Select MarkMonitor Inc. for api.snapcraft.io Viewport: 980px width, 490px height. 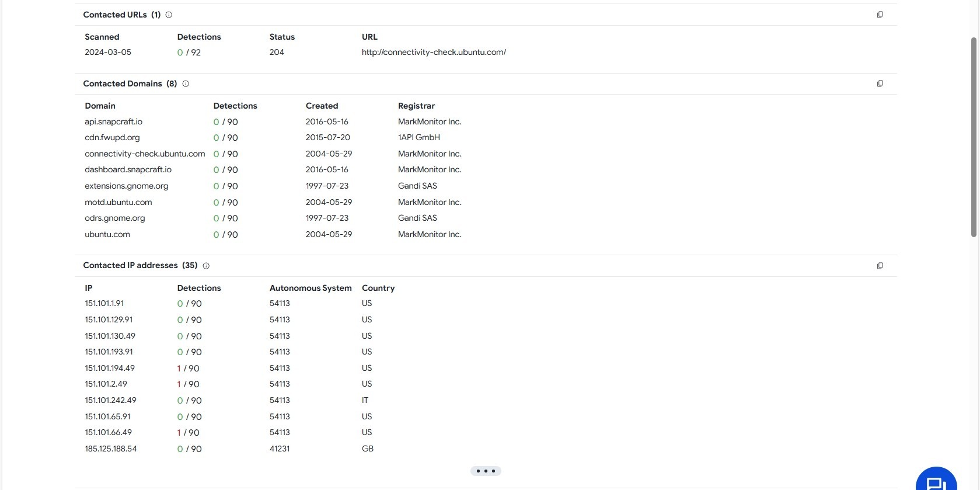pos(430,121)
